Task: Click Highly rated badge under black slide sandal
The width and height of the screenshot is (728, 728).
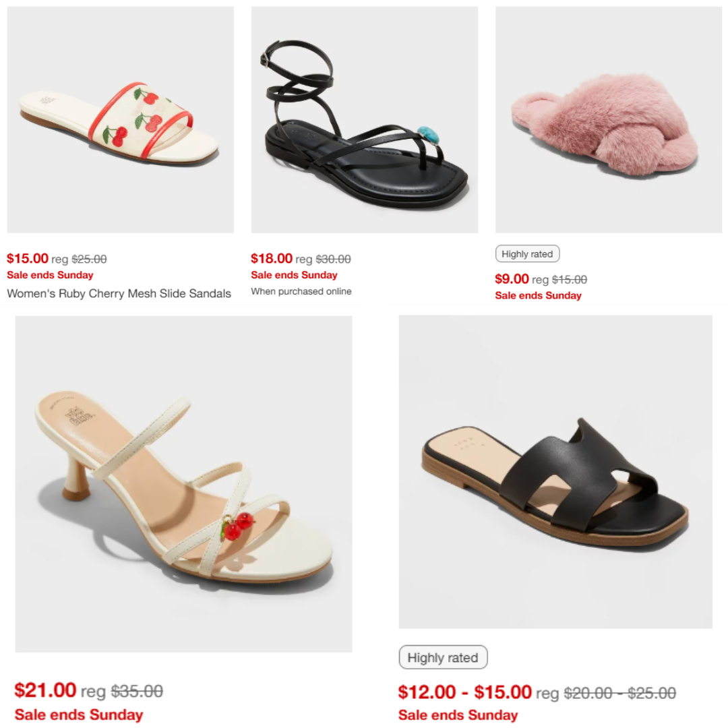Action: (443, 657)
